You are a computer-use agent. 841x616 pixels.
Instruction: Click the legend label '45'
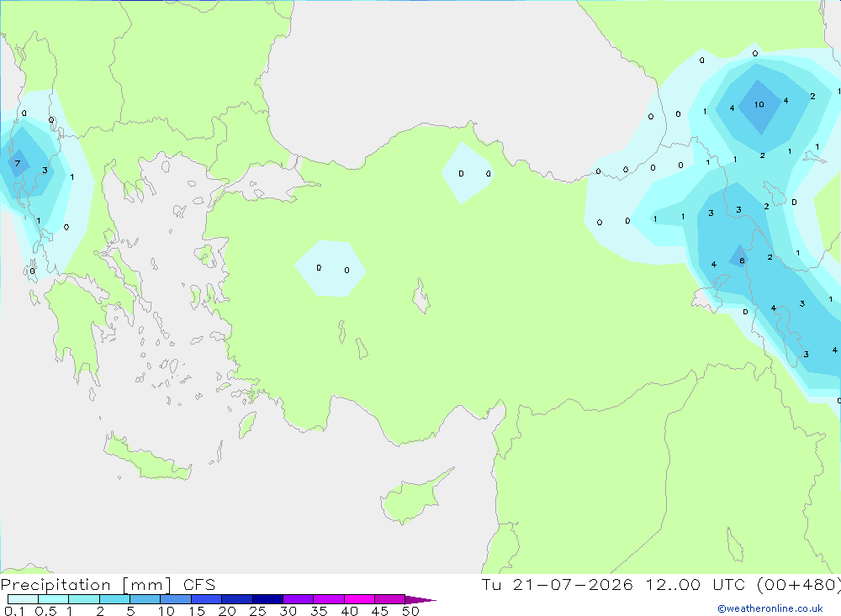pyautogui.click(x=380, y=611)
